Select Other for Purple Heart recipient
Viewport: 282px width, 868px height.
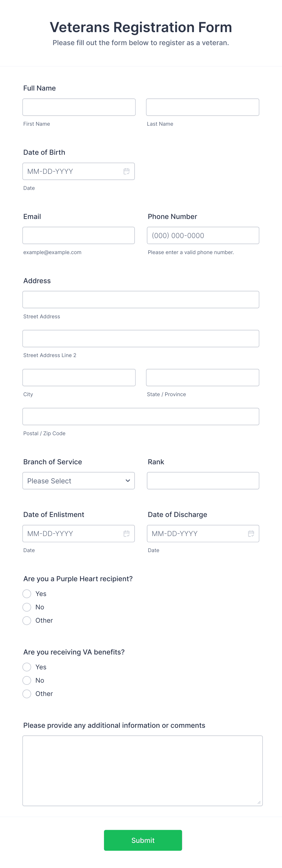27,620
